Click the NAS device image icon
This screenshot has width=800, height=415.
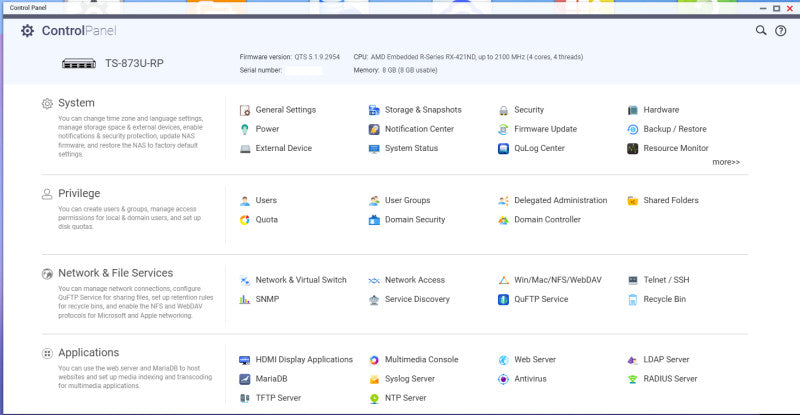click(x=79, y=63)
